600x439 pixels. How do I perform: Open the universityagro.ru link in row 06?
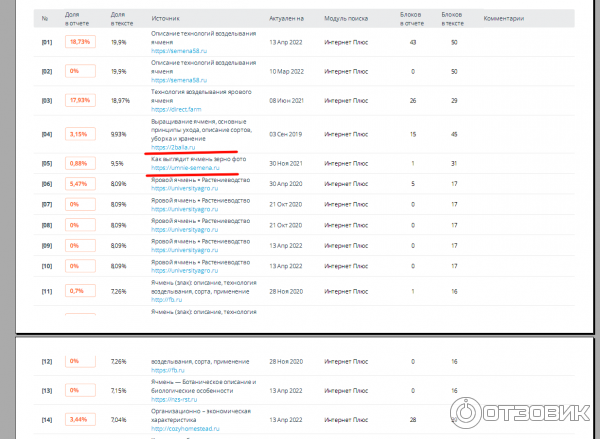click(184, 188)
